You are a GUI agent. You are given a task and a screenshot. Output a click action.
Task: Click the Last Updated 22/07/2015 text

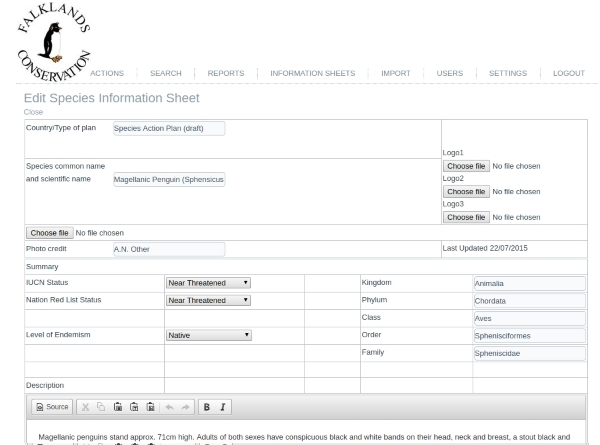point(485,248)
